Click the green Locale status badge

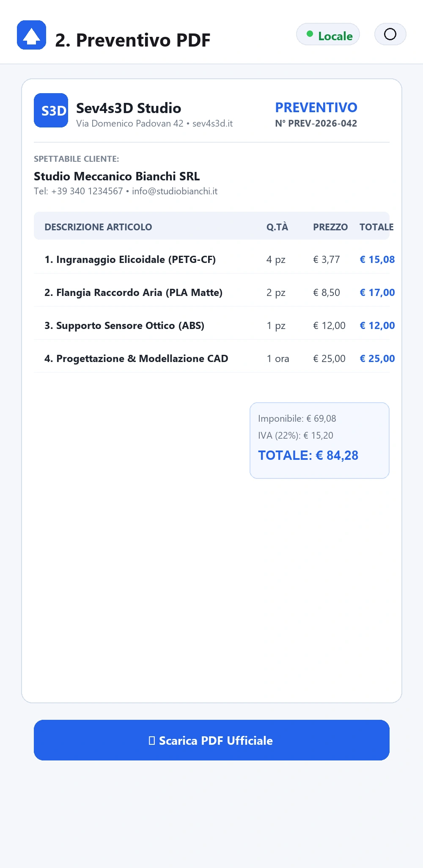pos(328,34)
